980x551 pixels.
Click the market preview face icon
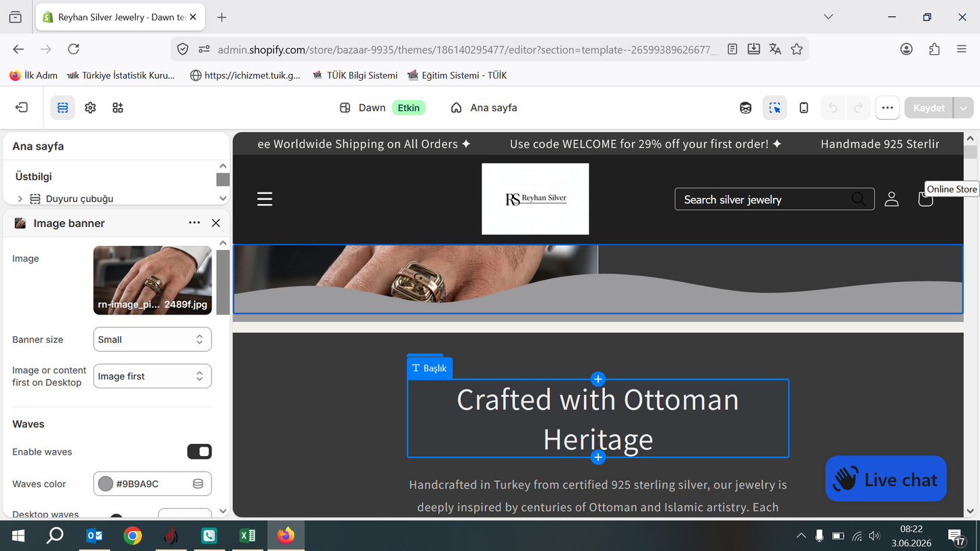[x=746, y=108]
